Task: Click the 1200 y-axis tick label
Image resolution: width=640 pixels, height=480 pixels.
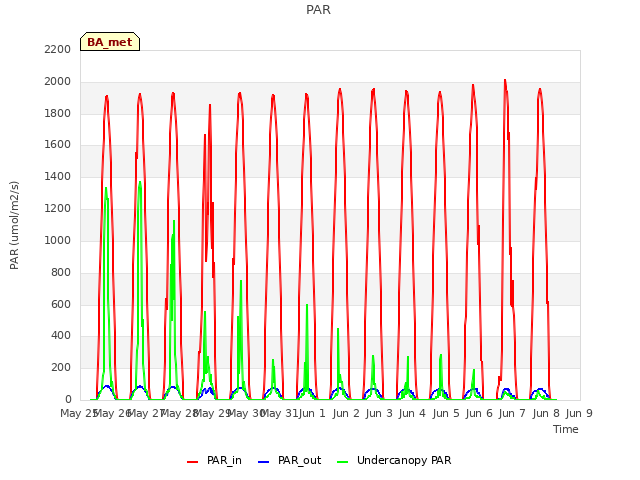Action: coord(58,208)
